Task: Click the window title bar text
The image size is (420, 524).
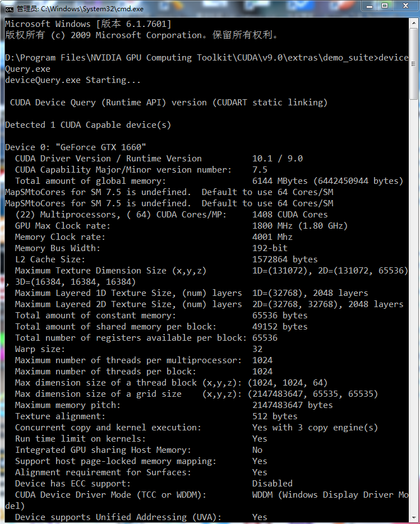Action: [80, 9]
